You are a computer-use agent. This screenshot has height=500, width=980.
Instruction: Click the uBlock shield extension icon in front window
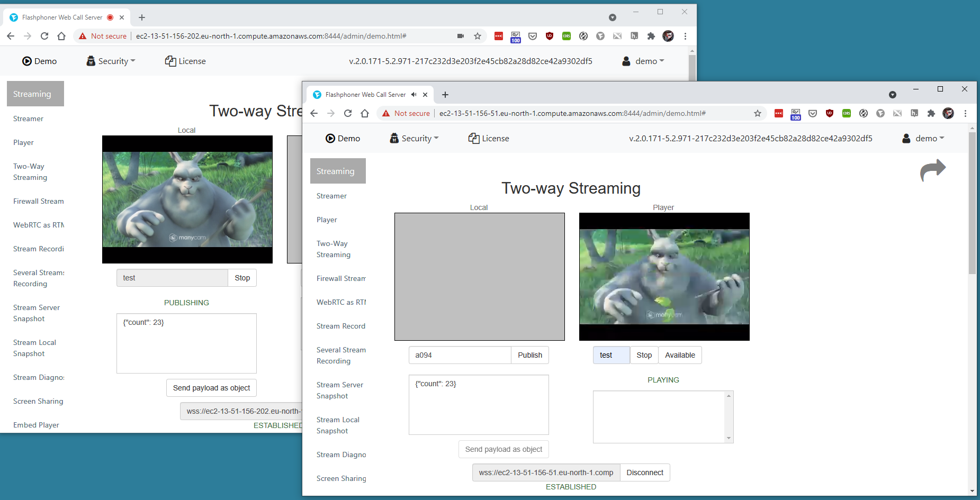pos(830,113)
